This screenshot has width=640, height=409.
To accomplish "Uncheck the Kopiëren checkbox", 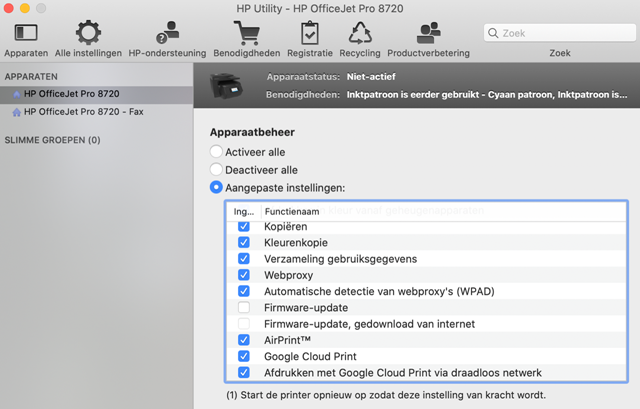I will click(x=244, y=226).
